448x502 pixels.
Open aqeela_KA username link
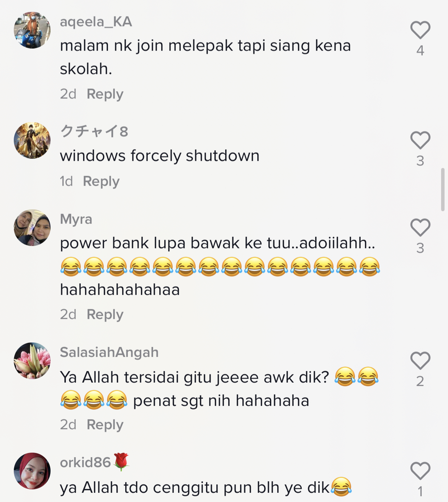click(96, 22)
